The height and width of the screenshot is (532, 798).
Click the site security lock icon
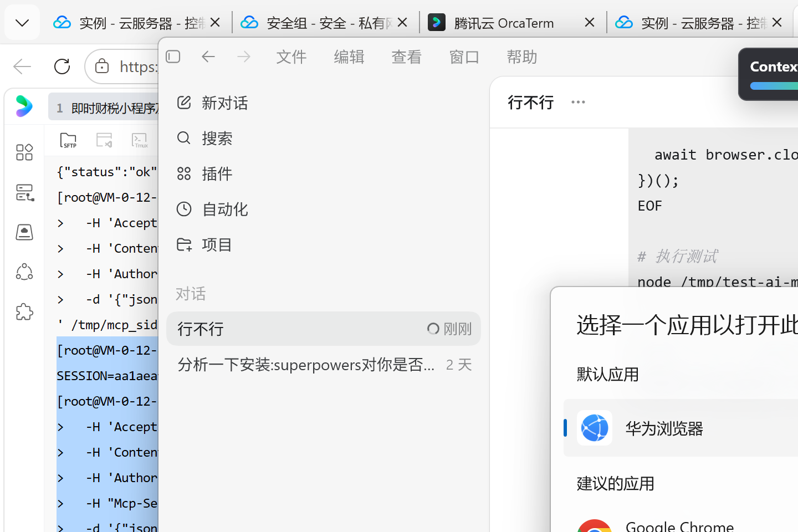click(x=102, y=66)
